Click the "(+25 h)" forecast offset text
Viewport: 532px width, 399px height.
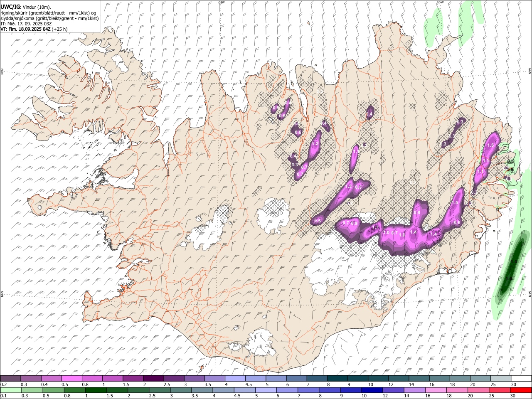click(60, 29)
